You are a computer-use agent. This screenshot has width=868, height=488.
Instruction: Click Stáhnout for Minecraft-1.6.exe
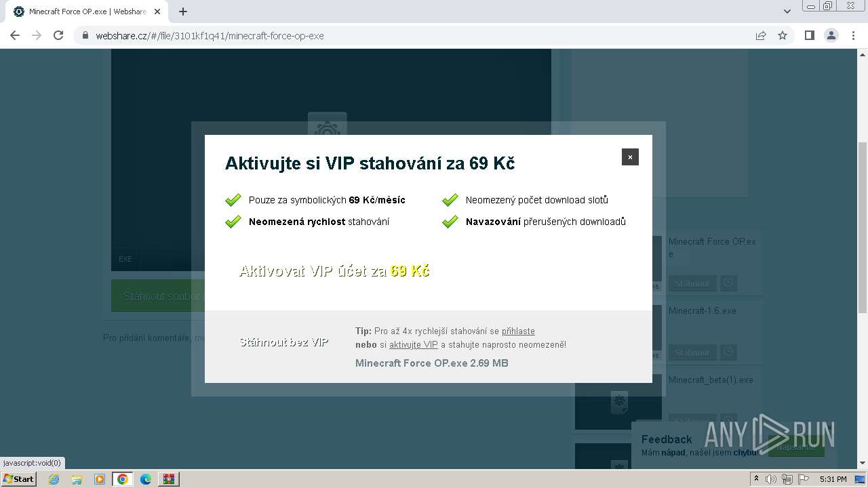pos(692,352)
